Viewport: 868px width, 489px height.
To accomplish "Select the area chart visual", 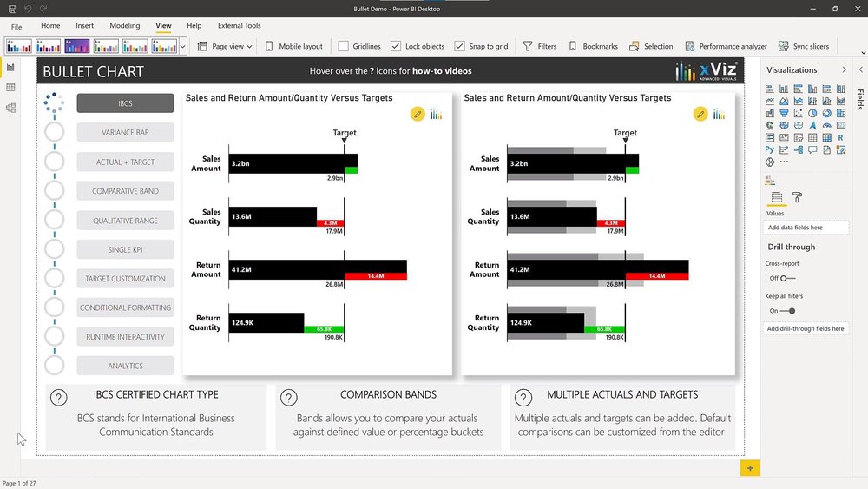I will (x=784, y=101).
